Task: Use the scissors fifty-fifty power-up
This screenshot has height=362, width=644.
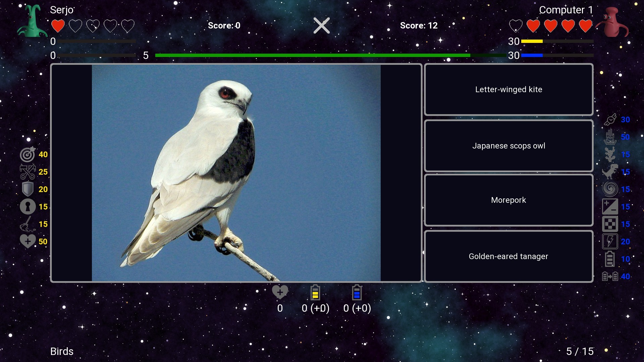Action: [x=28, y=172]
